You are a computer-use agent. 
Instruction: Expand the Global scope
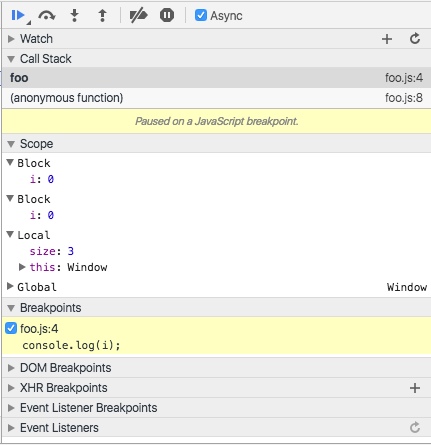(10, 286)
